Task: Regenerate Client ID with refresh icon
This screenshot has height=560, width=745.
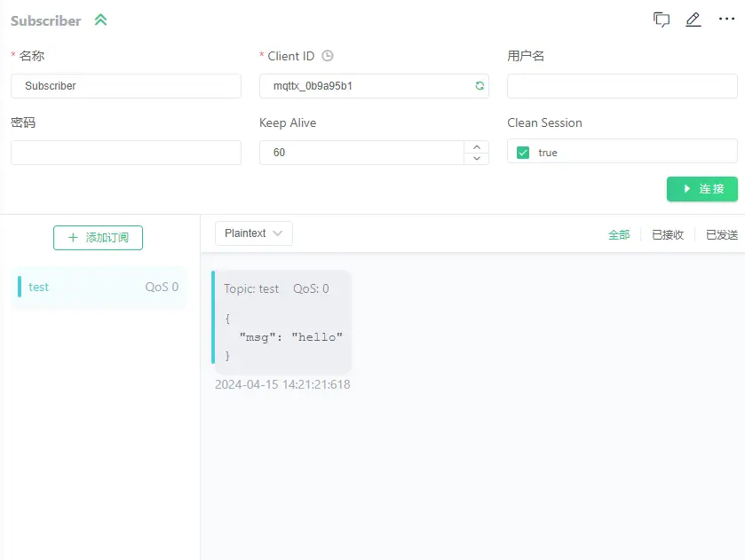Action: tap(479, 86)
